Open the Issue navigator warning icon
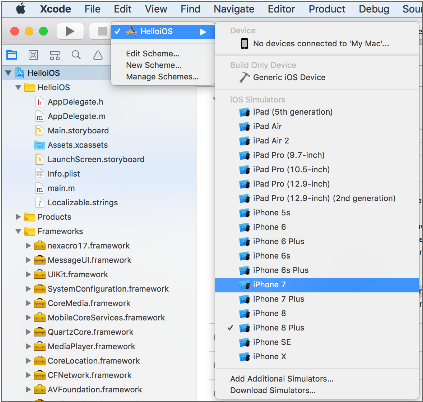The image size is (423, 402). click(98, 55)
